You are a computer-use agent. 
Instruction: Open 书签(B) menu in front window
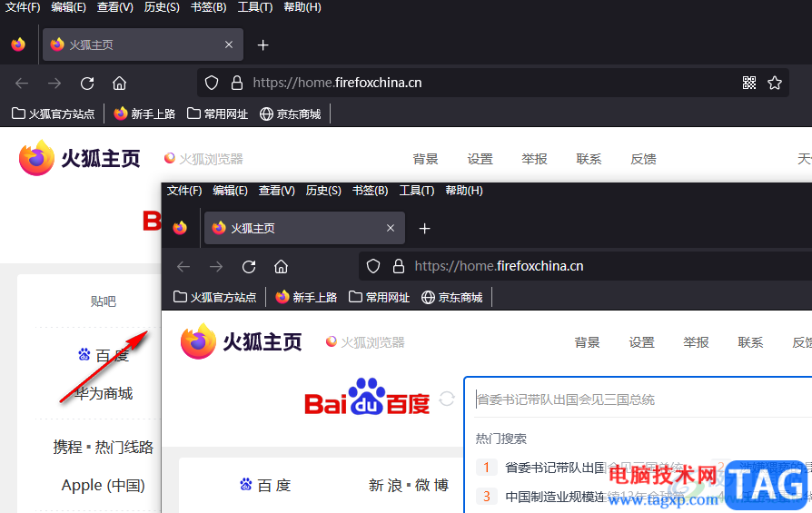370,191
